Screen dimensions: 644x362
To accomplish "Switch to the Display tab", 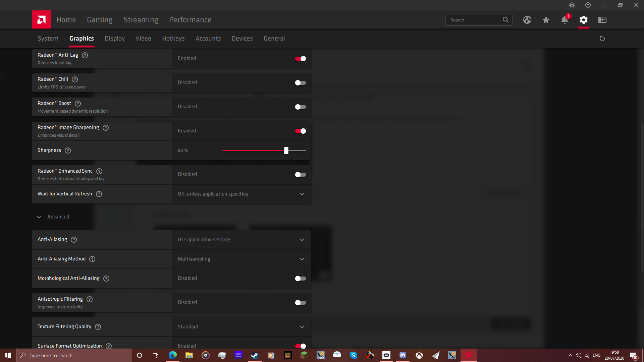I will pyautogui.click(x=114, y=39).
